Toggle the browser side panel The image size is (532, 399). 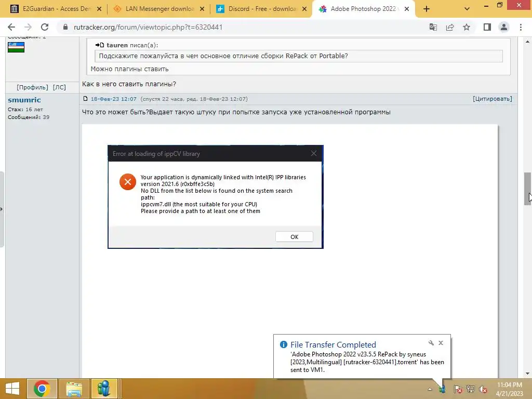487,27
